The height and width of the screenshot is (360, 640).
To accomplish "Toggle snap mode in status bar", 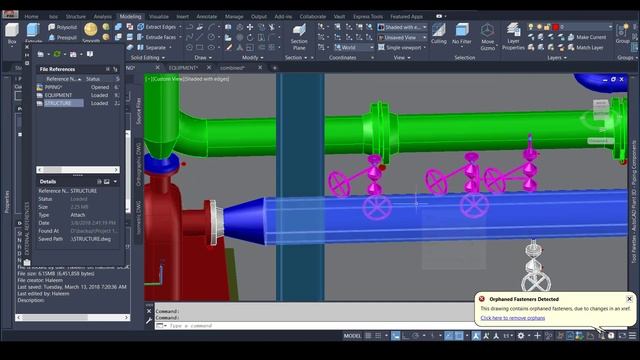I will tap(378, 336).
